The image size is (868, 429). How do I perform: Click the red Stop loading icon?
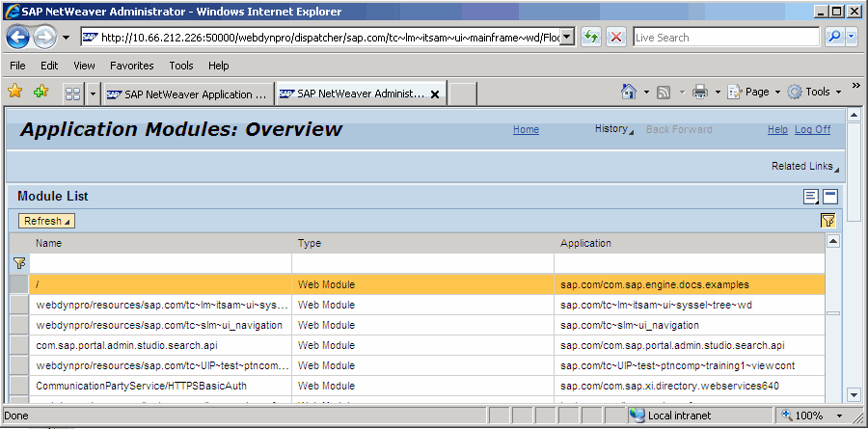615,37
